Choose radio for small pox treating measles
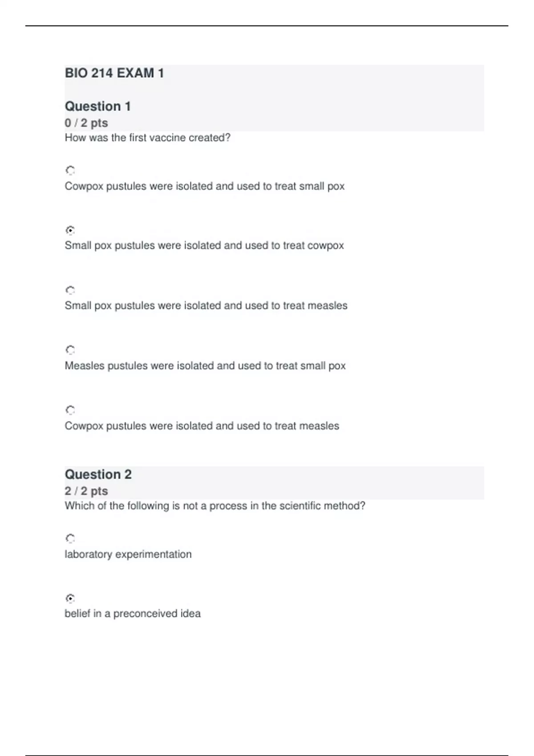534x756 pixels. [x=70, y=290]
